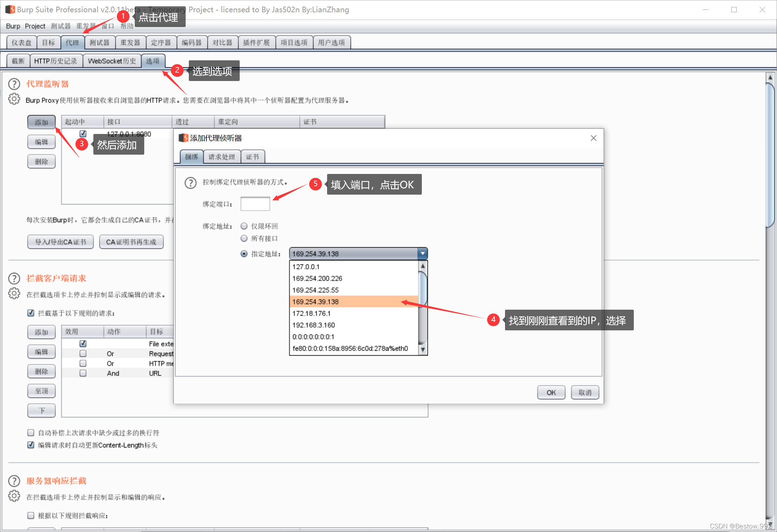This screenshot has height=532, width=777.
Task: Open help for 代理监听器 section
Action: [x=14, y=84]
